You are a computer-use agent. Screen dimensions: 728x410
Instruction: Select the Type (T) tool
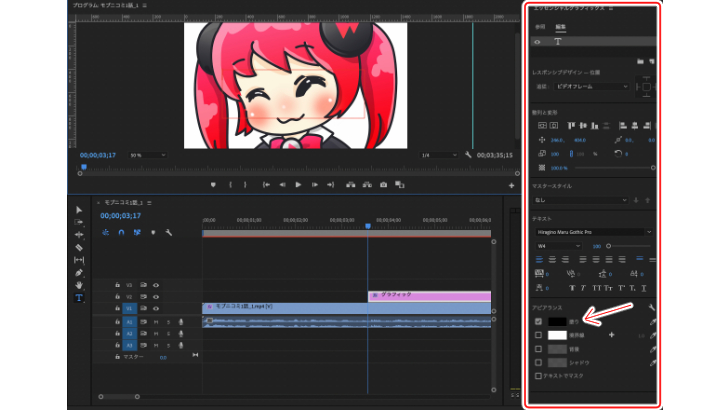pos(79,298)
